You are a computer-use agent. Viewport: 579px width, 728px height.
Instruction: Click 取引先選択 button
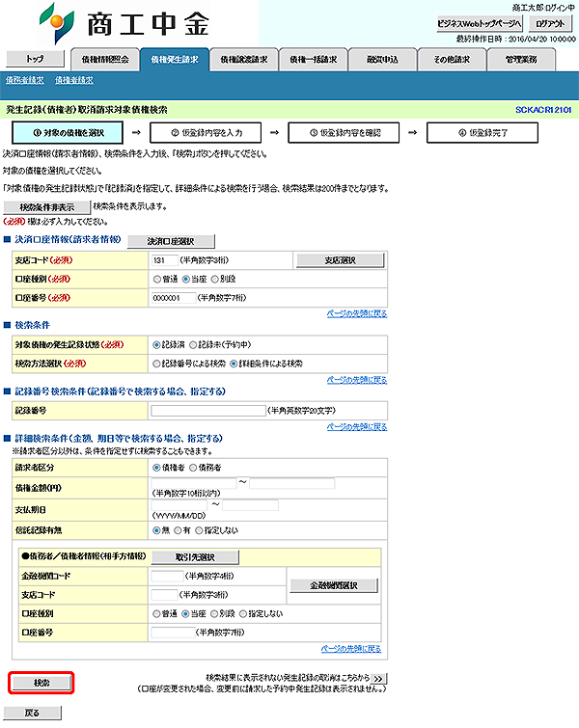point(195,557)
